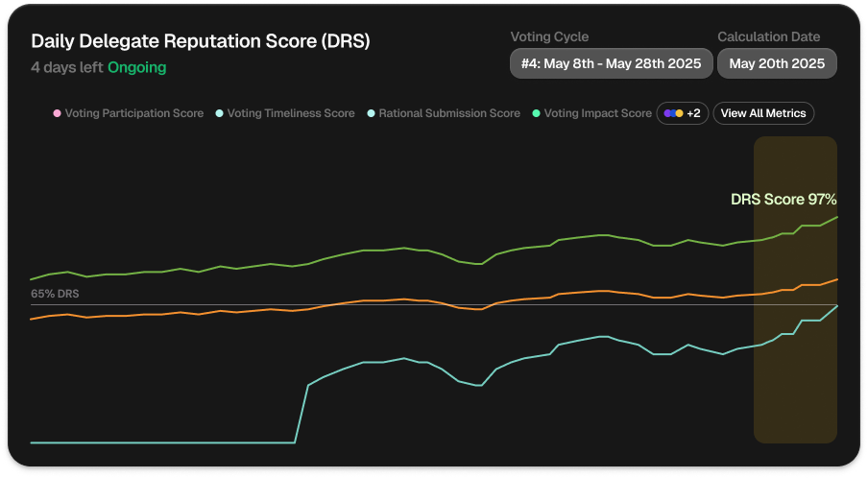Toggle the Voting Participation Score series label

[133, 113]
